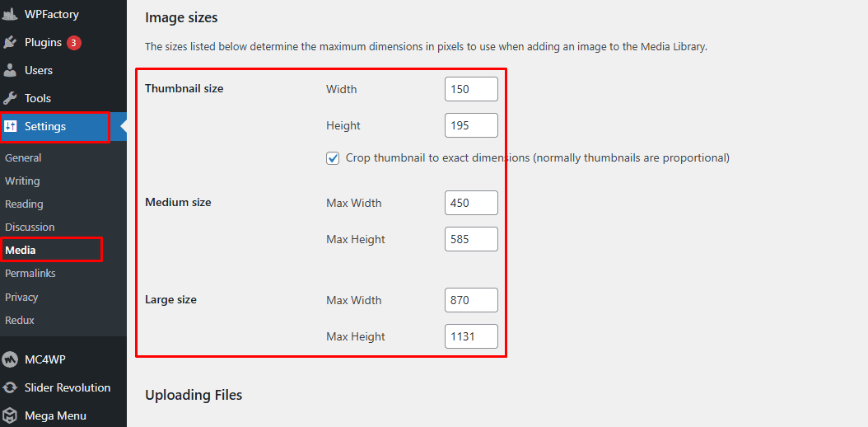Open the General settings submenu

[x=23, y=157]
